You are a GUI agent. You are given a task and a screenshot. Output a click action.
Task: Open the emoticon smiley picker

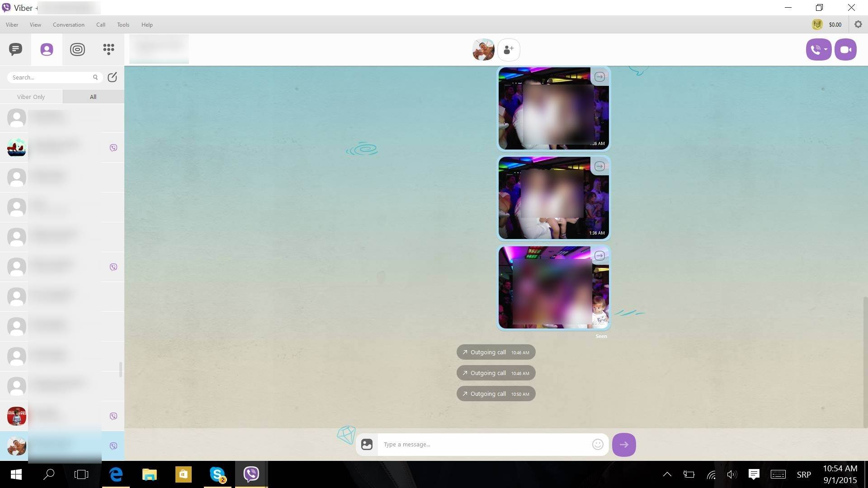click(x=598, y=445)
